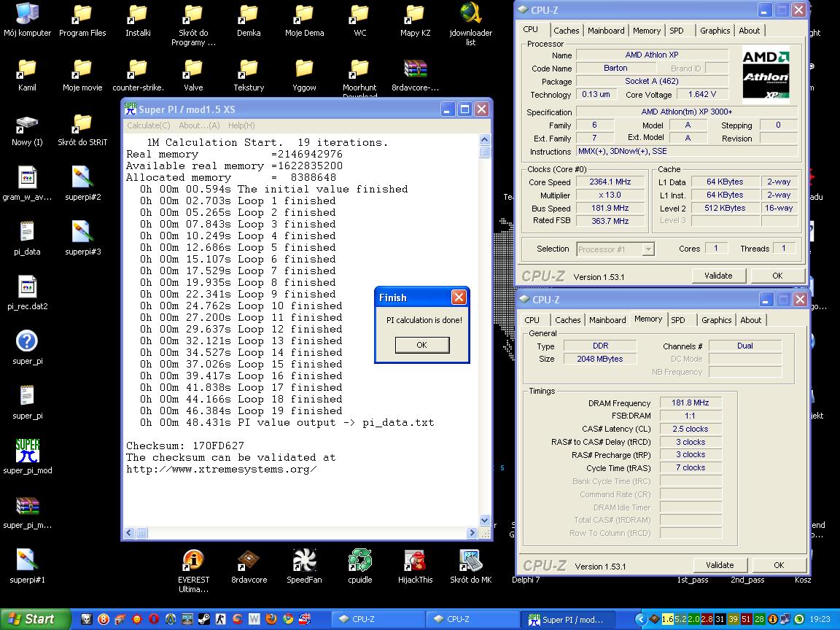Open the jdownloader list desktop icon
Viewport: 840px width, 630px height.
pos(470,15)
